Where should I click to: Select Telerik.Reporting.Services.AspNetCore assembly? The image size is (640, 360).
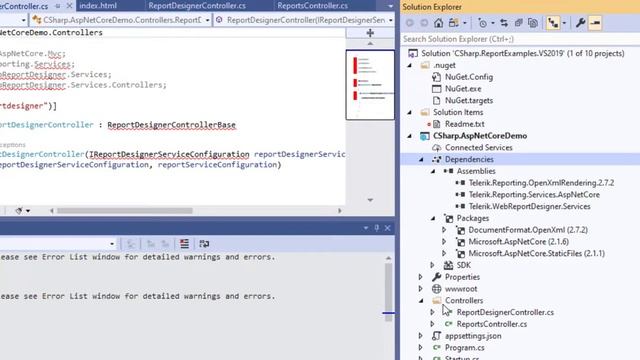(x=534, y=195)
